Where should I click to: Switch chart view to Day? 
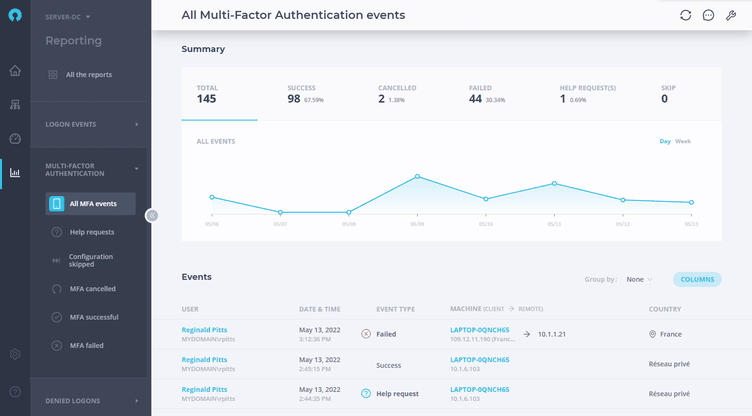pyautogui.click(x=665, y=141)
